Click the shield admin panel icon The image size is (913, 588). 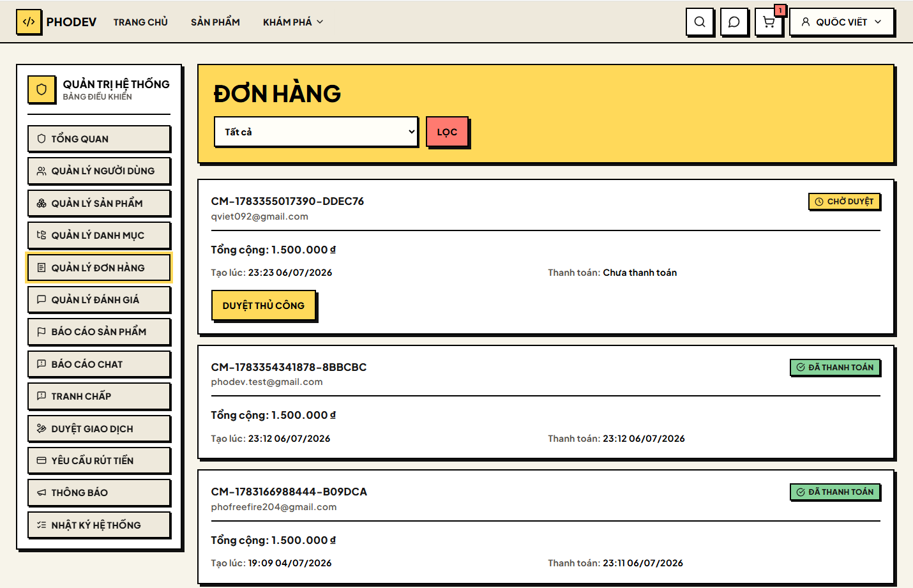coord(41,89)
